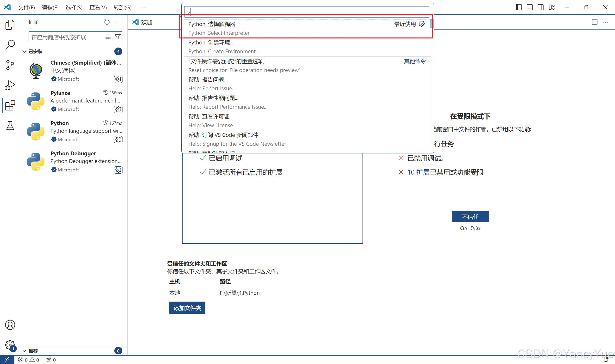Open the Explorer view in activity bar

pyautogui.click(x=10, y=24)
